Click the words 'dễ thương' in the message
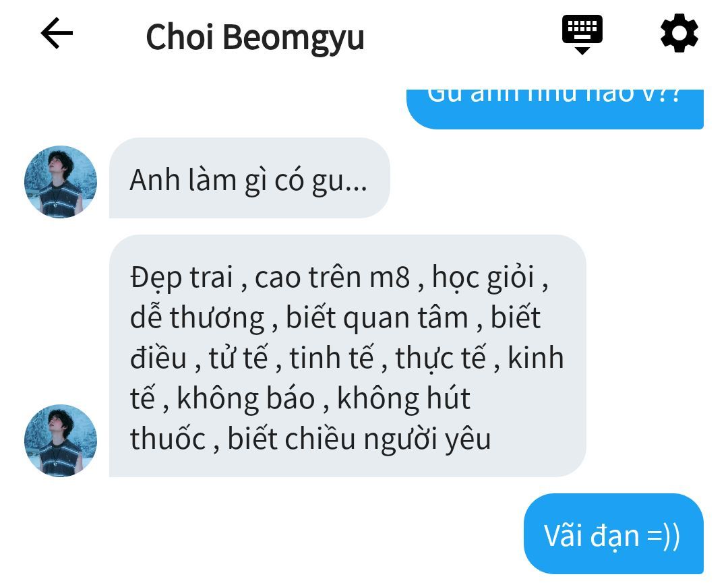 197,318
